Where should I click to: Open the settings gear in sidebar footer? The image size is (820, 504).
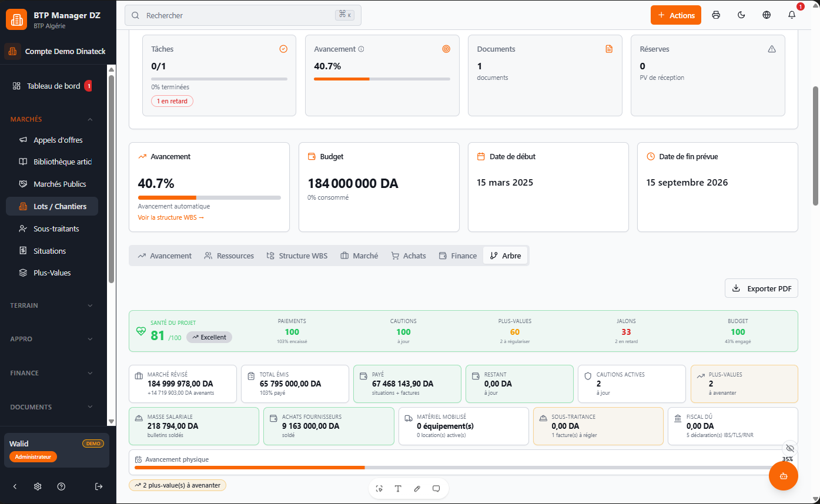point(38,486)
